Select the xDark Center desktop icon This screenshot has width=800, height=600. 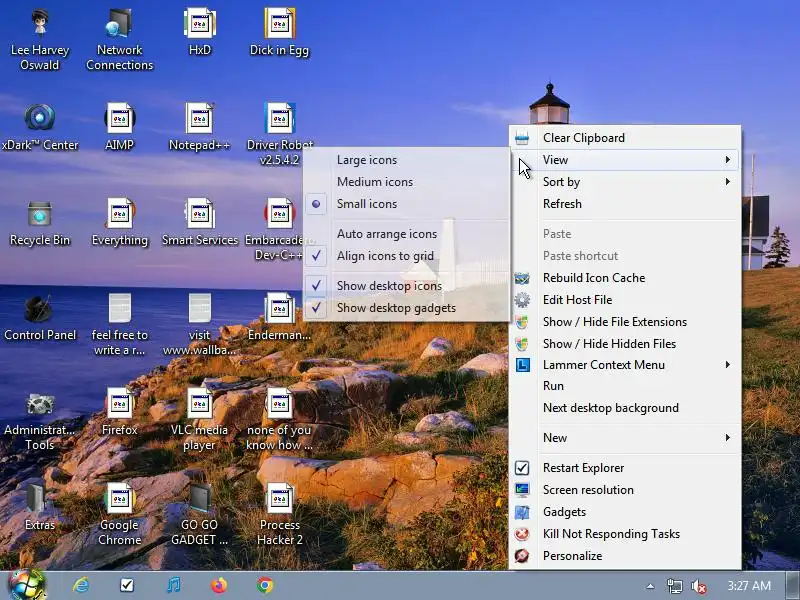tap(40, 128)
